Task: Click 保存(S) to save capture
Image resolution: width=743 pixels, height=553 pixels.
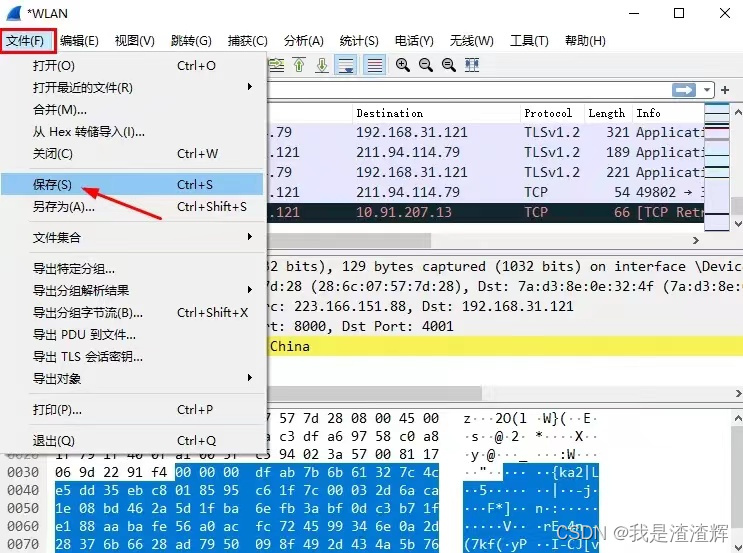Action: [132, 184]
